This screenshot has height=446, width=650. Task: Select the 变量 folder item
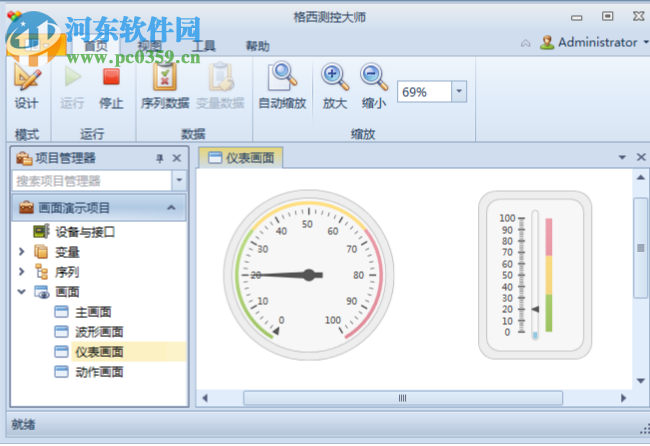[x=67, y=252]
